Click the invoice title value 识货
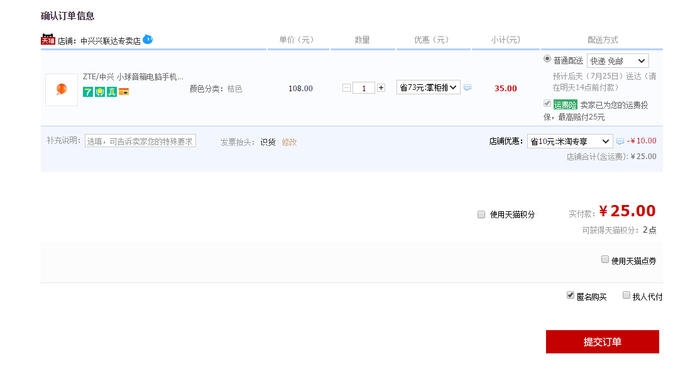This screenshot has height=371, width=700. (268, 142)
